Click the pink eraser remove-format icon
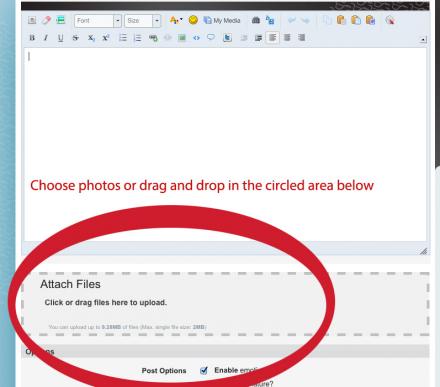Viewport: 440px width, 387px height. tap(46, 21)
